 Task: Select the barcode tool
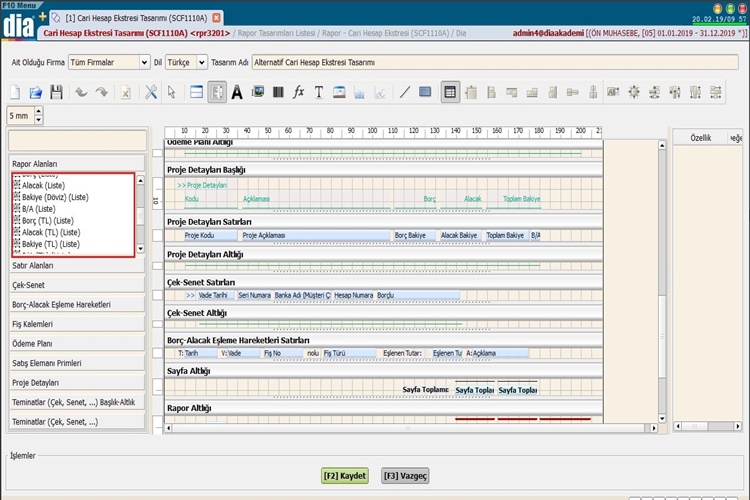tap(278, 92)
